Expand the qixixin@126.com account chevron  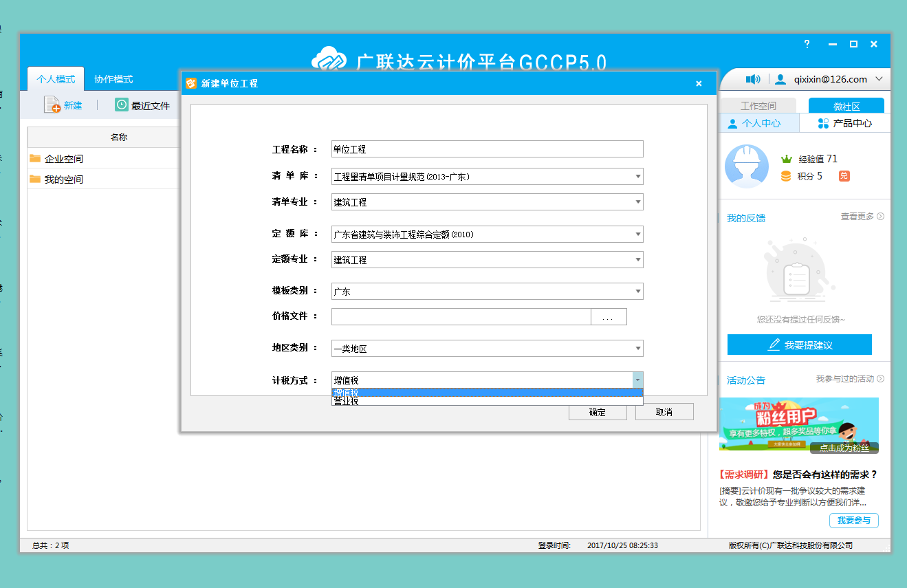tap(879, 79)
